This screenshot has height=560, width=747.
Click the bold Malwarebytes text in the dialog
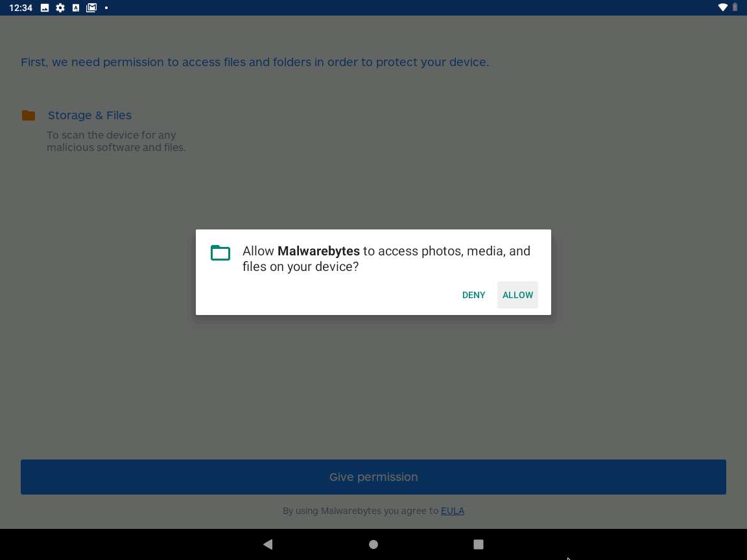click(318, 251)
